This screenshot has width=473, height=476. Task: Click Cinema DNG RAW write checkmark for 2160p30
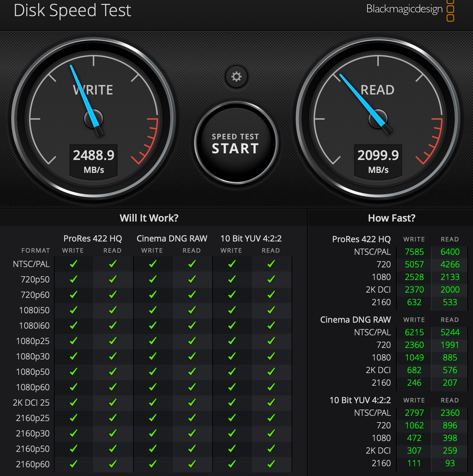[x=153, y=433]
